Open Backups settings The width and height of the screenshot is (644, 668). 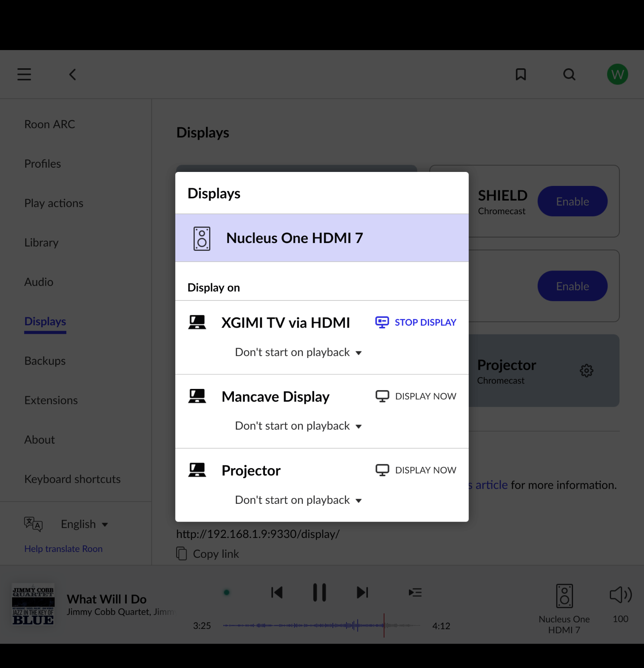click(x=45, y=361)
